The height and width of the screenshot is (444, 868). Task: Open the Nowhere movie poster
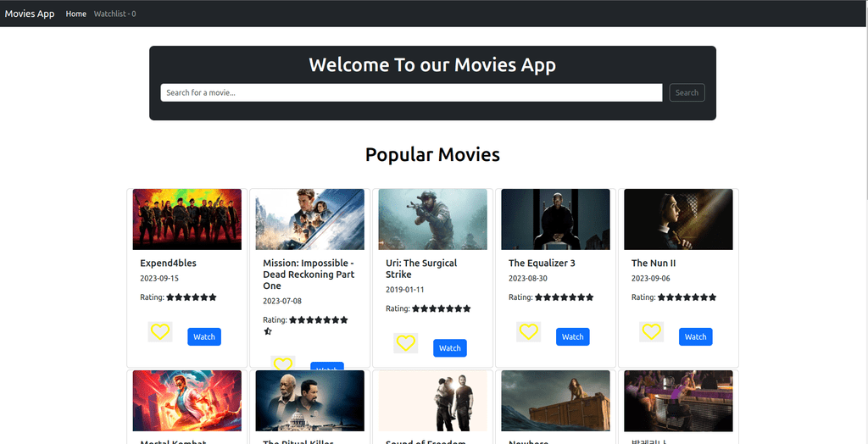[x=556, y=401]
